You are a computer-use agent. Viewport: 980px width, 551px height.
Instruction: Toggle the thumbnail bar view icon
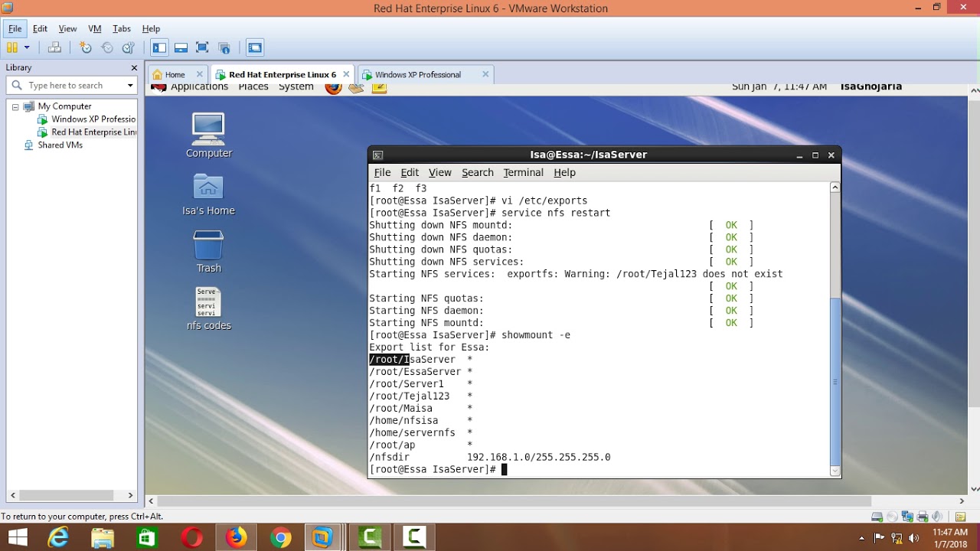point(181,47)
